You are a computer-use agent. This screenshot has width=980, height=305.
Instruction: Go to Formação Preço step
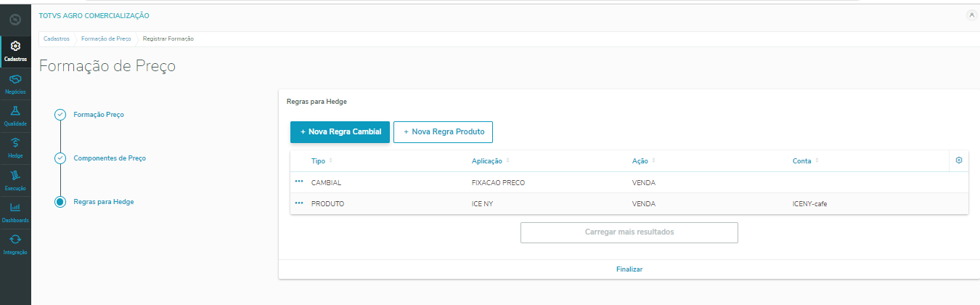click(98, 115)
